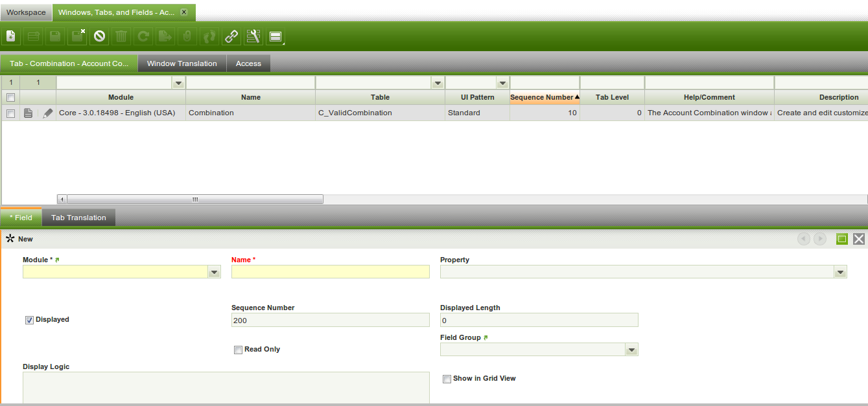Follow the Module field link arrow
The image size is (868, 406).
coord(57,260)
